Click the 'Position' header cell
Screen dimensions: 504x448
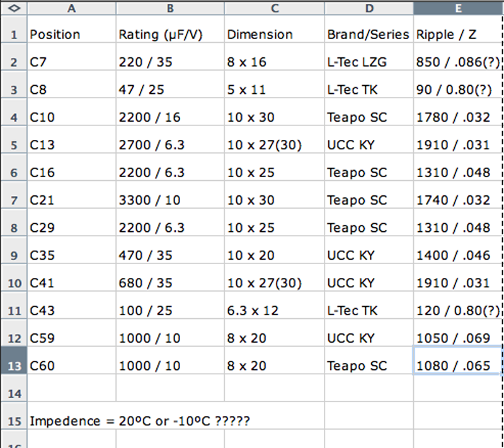(x=71, y=34)
